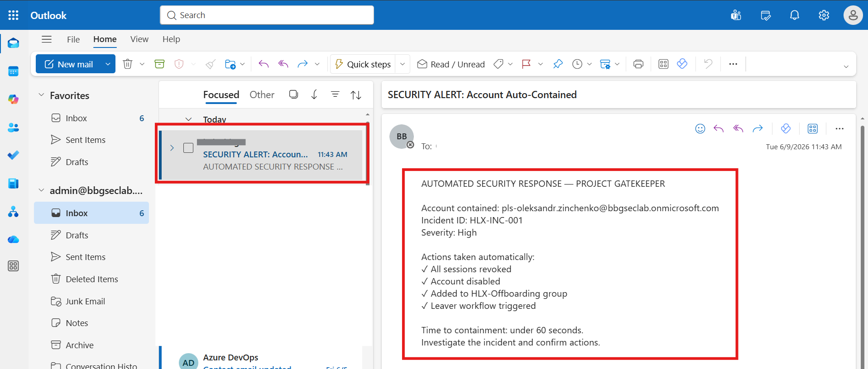Screen dimensions: 868x369
Task: Open notifications bell icon
Action: click(x=795, y=15)
